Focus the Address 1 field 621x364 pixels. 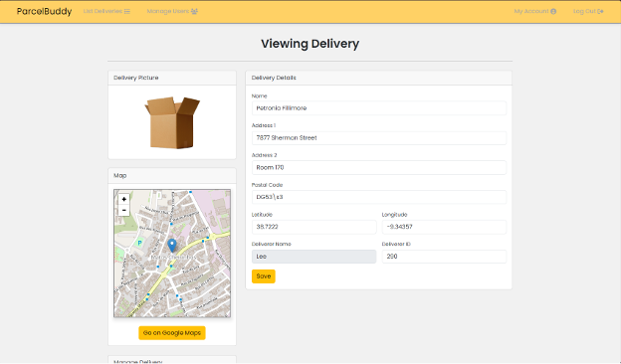click(x=379, y=137)
